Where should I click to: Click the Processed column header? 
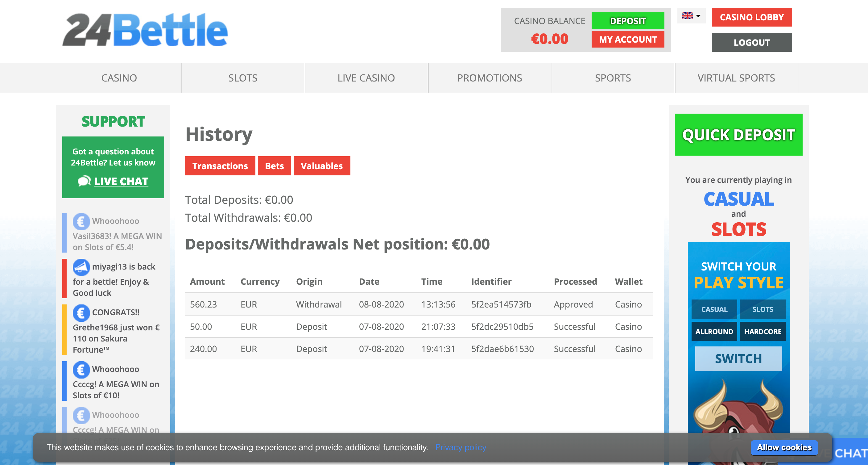click(x=575, y=282)
